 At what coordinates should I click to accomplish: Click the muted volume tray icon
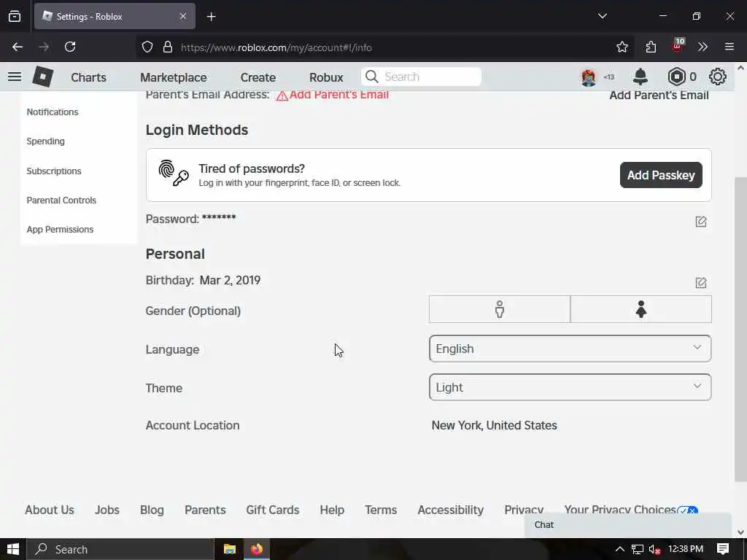(x=654, y=550)
